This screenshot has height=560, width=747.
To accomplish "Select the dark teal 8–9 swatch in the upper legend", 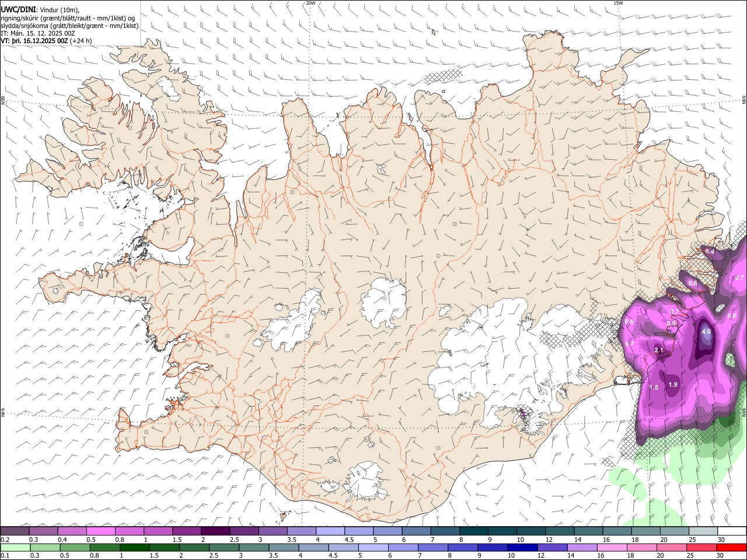I will pos(474,531).
